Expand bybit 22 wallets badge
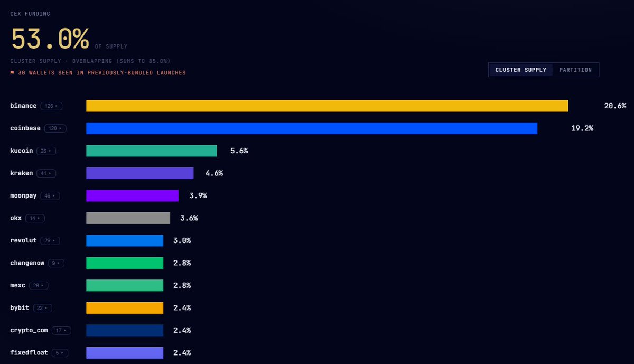 tap(42, 308)
